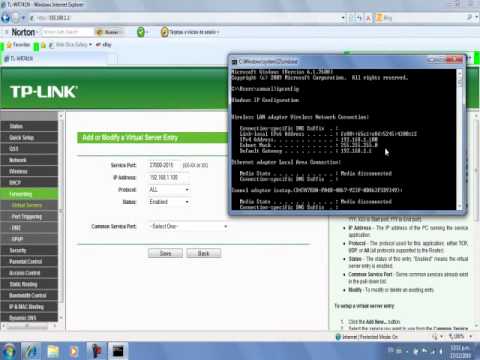Open Internet Explorer taskbar icon

tap(31, 351)
